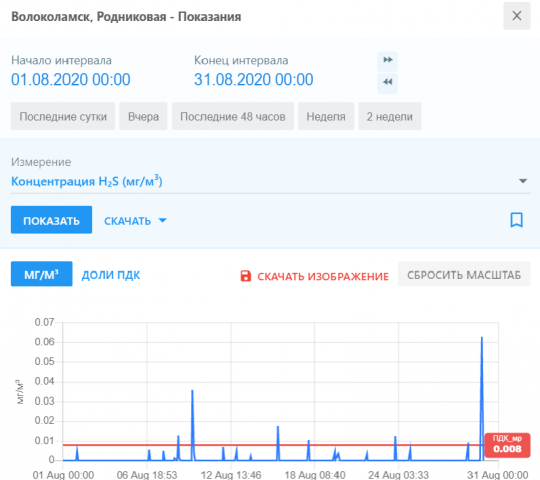Click the fast-forward interval arrow icon

tap(387, 60)
